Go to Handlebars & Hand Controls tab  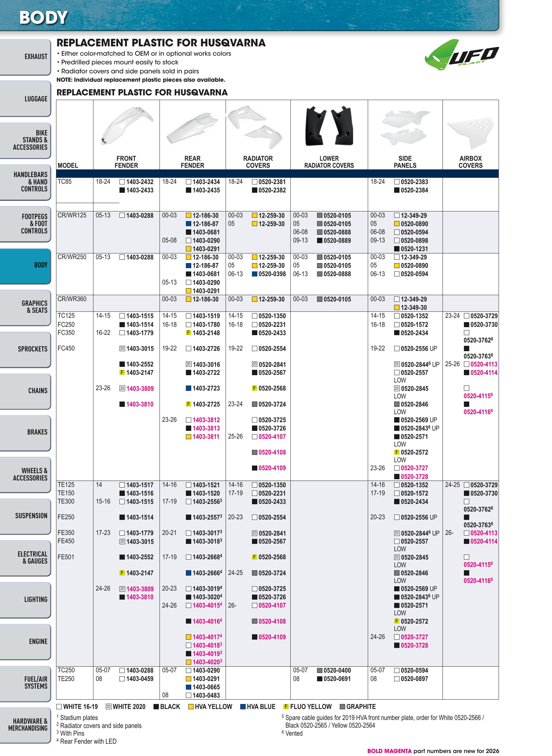(25, 182)
